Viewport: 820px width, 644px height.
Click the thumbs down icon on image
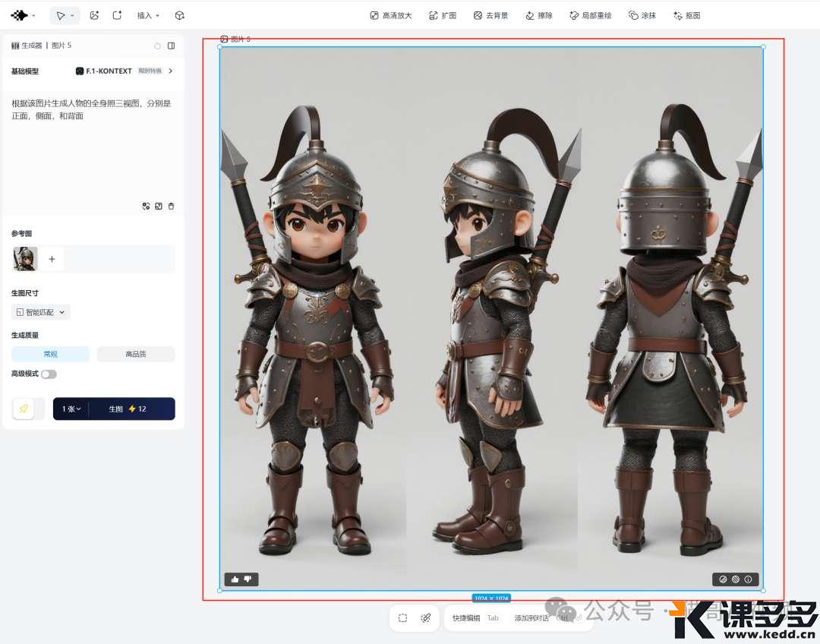pos(248,579)
